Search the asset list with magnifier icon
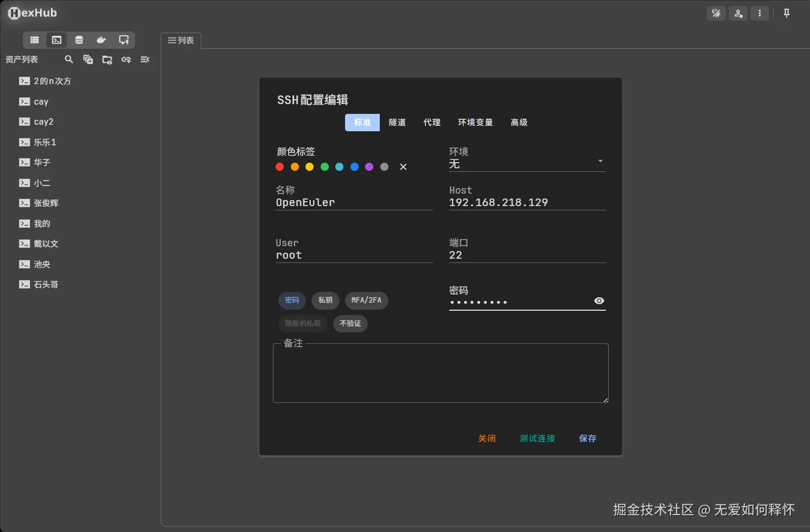810x532 pixels. pyautogui.click(x=69, y=60)
